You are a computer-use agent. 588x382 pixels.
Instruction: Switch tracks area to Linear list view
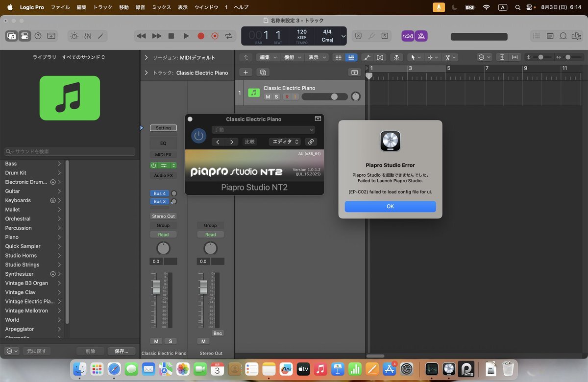[351, 57]
